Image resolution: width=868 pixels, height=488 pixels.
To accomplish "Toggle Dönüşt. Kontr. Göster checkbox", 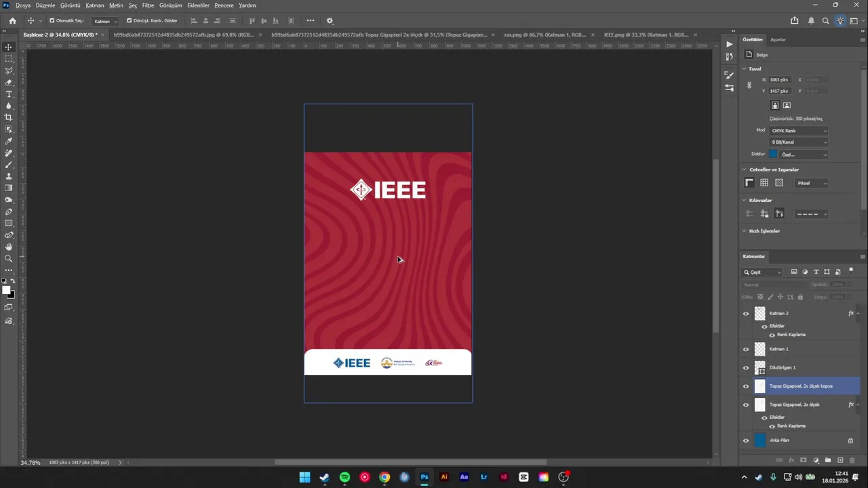I will [129, 21].
